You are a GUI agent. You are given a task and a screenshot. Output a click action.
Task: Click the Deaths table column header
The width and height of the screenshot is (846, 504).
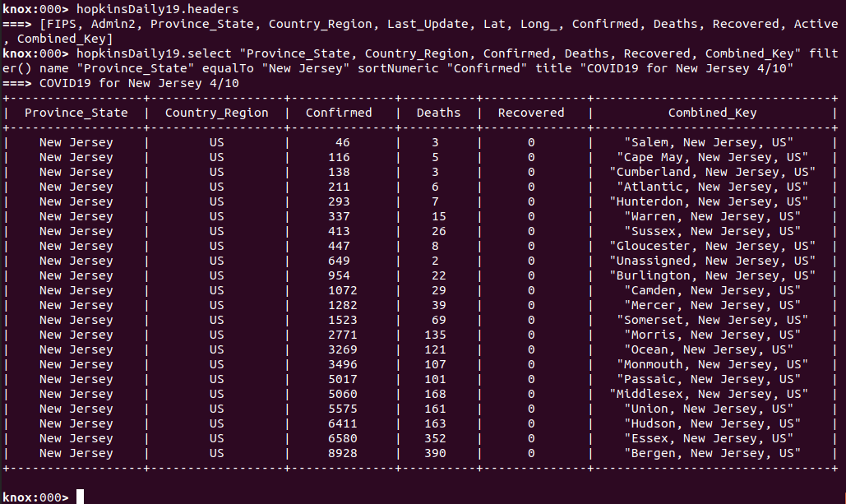click(438, 113)
